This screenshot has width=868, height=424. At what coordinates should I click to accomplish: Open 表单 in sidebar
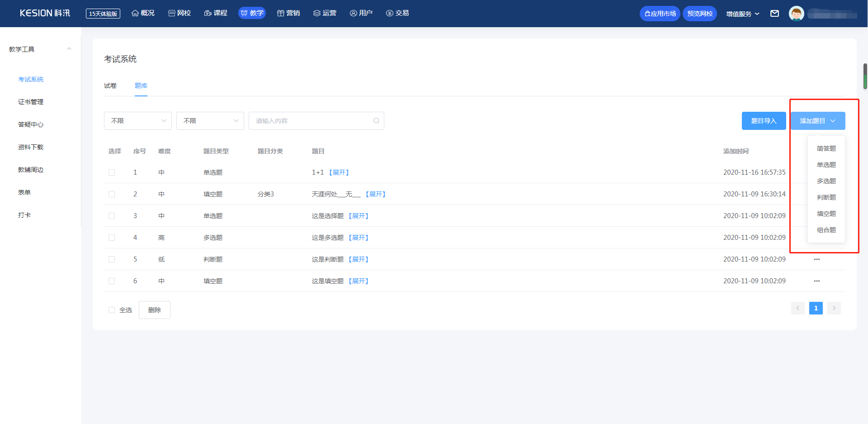(x=24, y=192)
